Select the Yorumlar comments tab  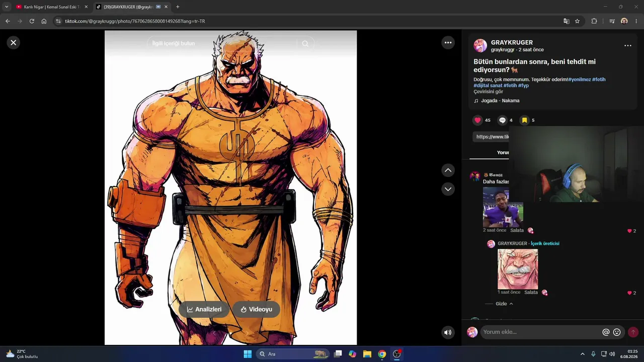pyautogui.click(x=503, y=152)
